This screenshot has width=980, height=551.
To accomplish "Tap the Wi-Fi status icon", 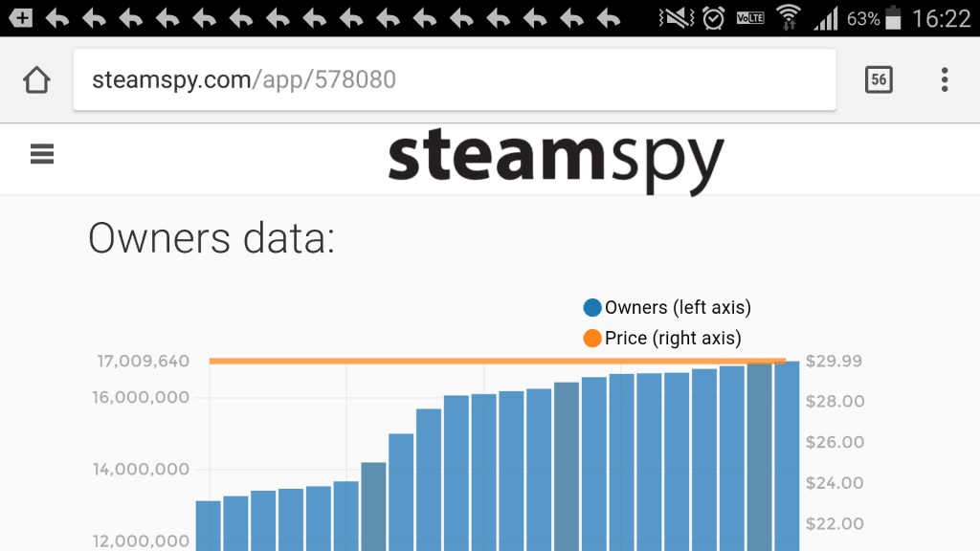I will pyautogui.click(x=788, y=17).
